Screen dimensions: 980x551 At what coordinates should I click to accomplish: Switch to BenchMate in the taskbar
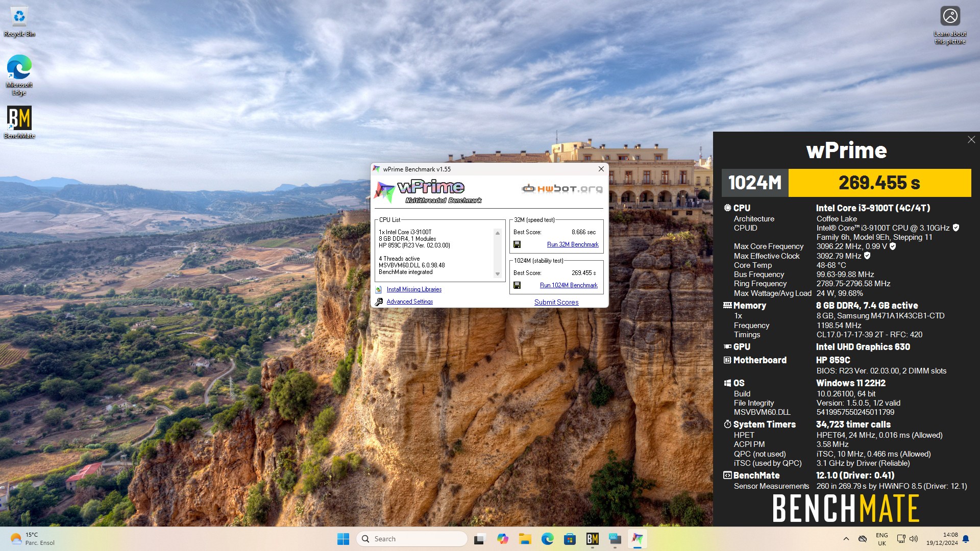tap(593, 539)
